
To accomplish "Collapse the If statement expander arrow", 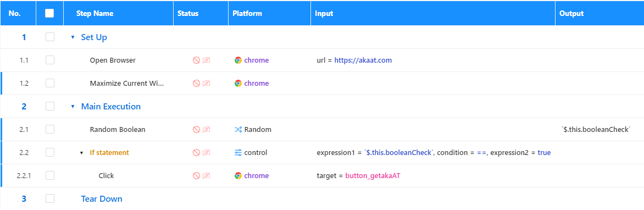I will (x=82, y=153).
